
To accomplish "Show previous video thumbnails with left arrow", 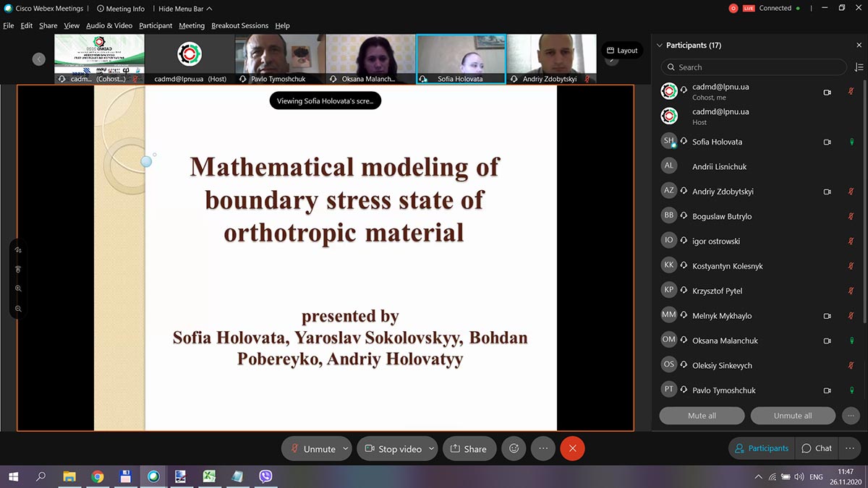I will (39, 59).
